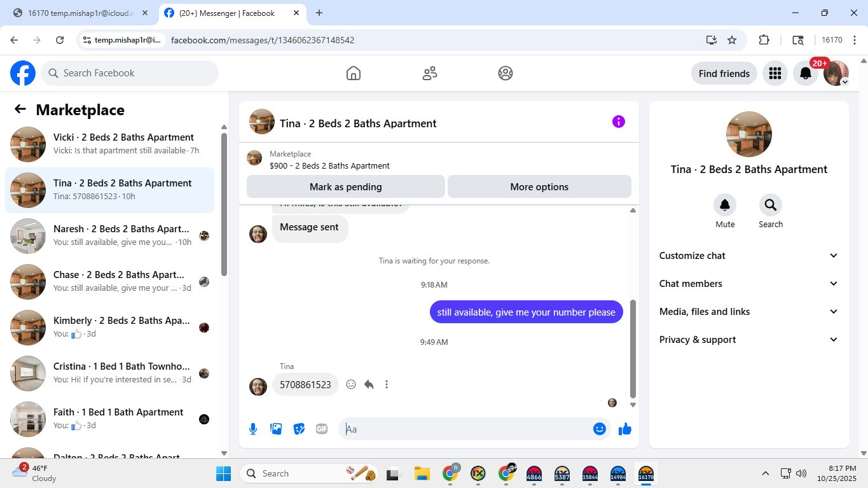Expand the Privacy & support section
The image size is (868, 488).
(x=749, y=340)
